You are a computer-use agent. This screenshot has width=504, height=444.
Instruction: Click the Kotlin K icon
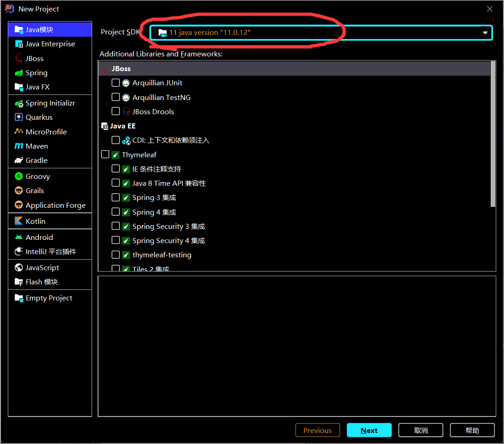[x=19, y=221]
